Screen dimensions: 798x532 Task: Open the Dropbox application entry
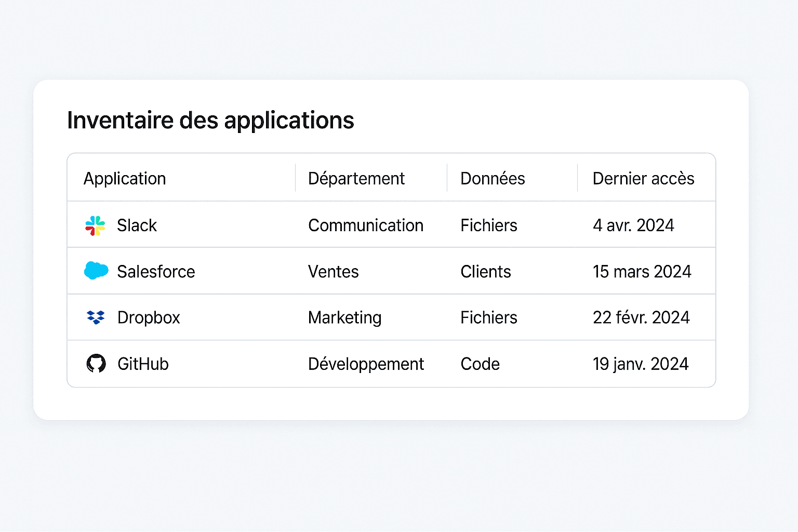click(x=149, y=317)
